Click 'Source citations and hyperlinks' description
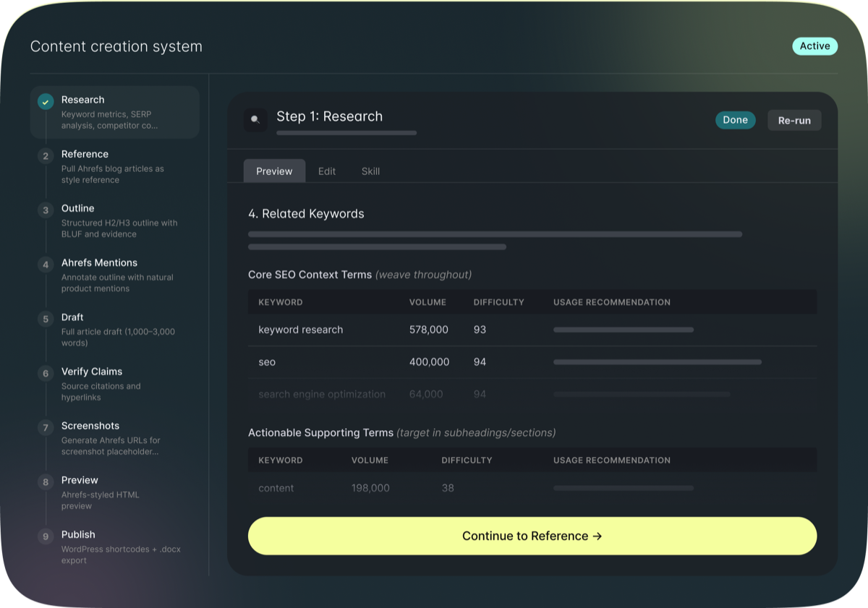The height and width of the screenshot is (608, 868). tap(101, 392)
